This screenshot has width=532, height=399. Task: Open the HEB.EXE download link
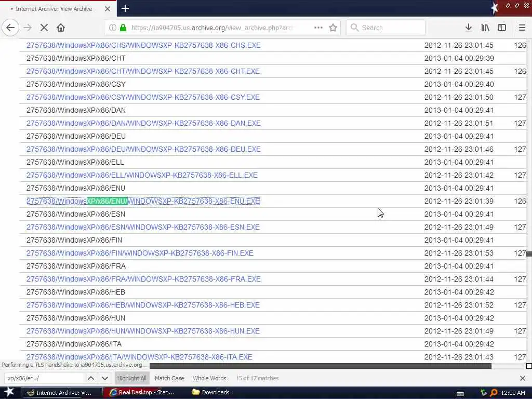[143, 305]
